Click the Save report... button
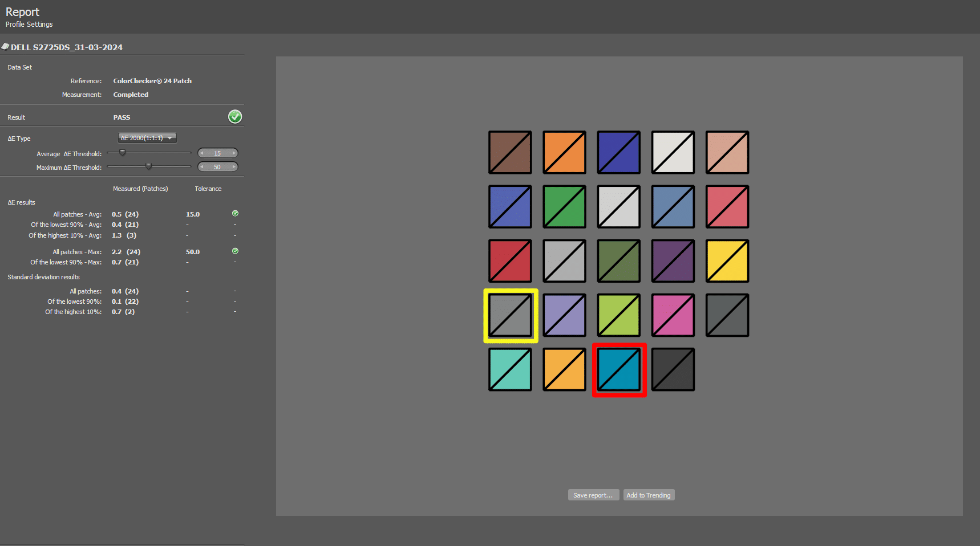The width and height of the screenshot is (980, 546). (593, 495)
